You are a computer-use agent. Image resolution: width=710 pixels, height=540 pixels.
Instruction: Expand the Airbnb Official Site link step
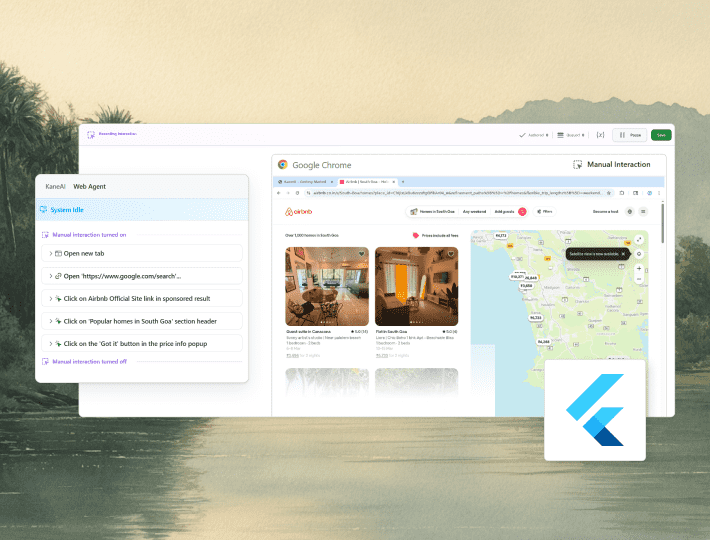(142, 299)
